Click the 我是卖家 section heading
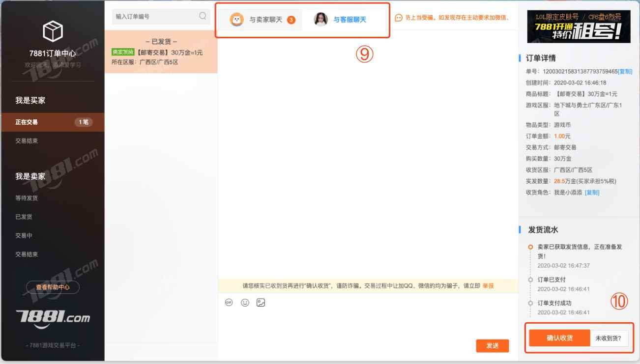 (30, 176)
